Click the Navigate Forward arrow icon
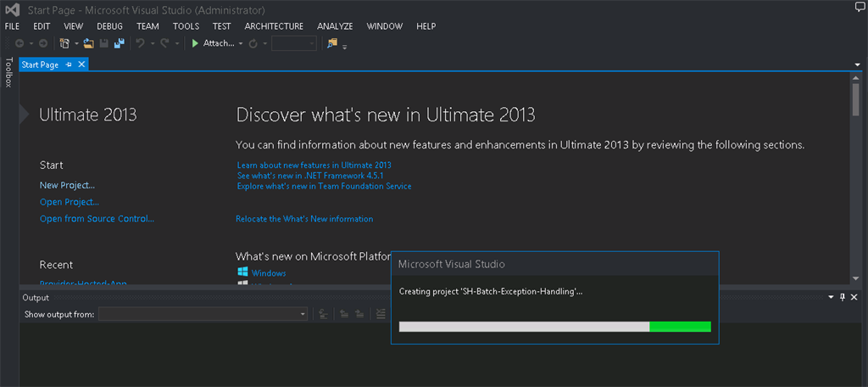The width and height of the screenshot is (868, 387). coord(42,43)
